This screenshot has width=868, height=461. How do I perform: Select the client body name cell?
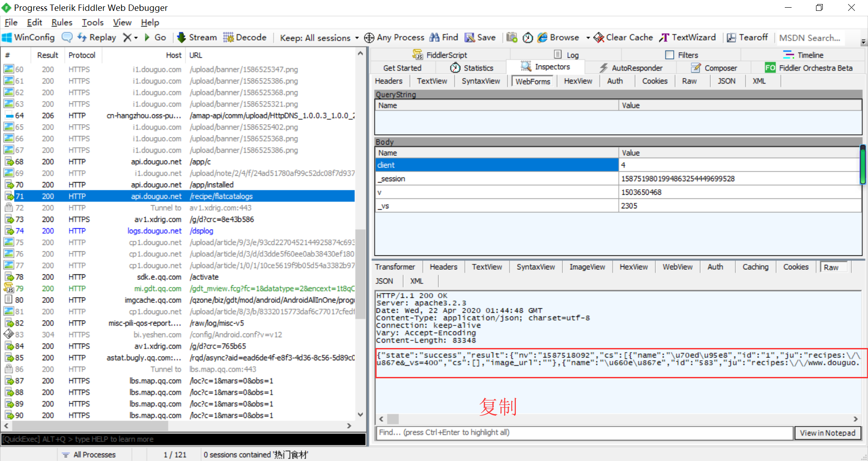click(497, 165)
